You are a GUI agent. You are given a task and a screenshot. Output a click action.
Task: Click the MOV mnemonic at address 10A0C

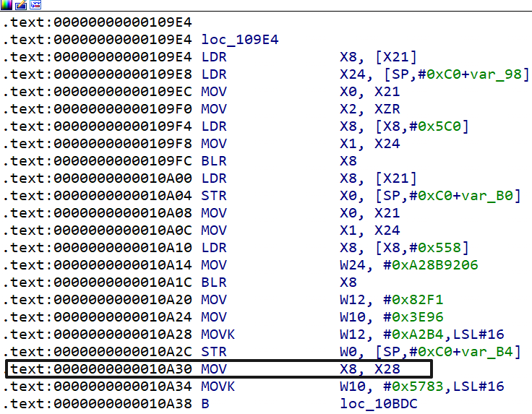pos(214,230)
